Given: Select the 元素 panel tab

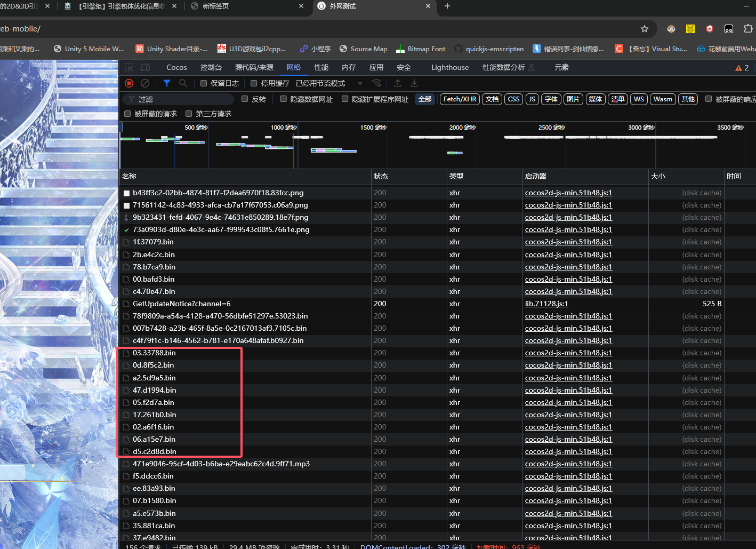Looking at the screenshot, I should click(561, 68).
